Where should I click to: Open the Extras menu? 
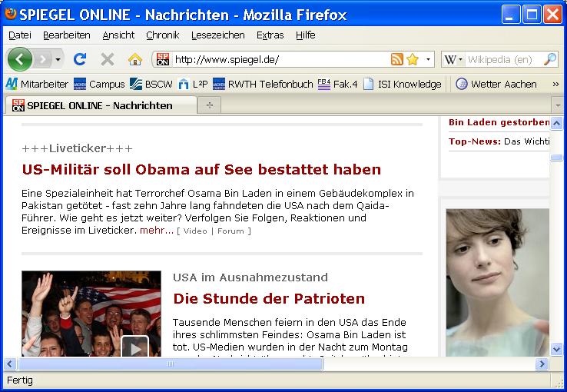point(270,35)
